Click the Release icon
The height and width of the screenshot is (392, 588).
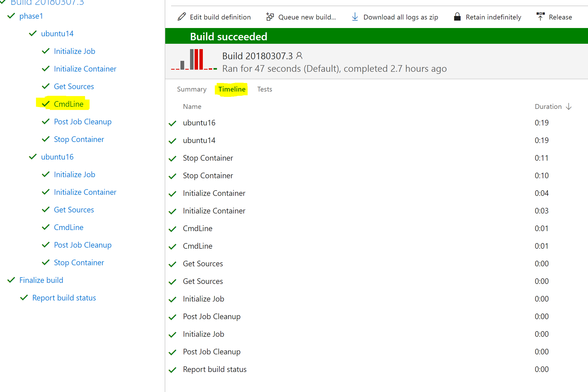[x=541, y=17]
